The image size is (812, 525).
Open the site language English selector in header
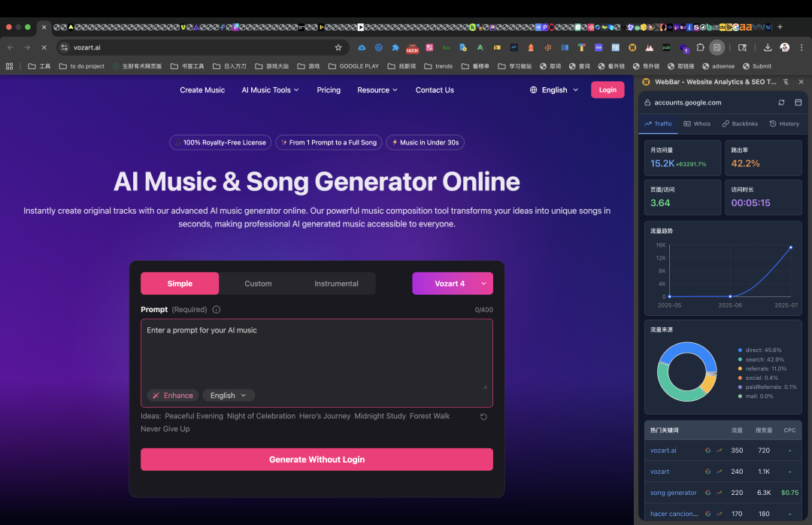553,90
